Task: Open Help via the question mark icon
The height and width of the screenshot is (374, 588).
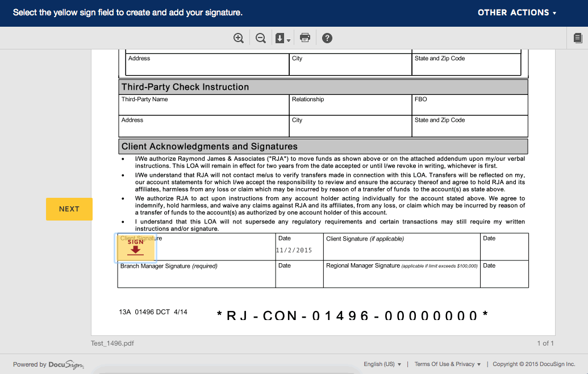Action: click(x=327, y=38)
